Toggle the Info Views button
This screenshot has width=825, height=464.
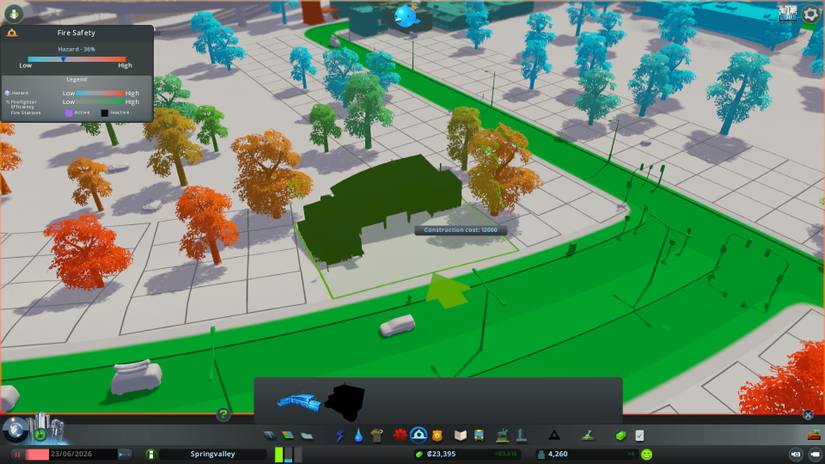click(x=14, y=13)
